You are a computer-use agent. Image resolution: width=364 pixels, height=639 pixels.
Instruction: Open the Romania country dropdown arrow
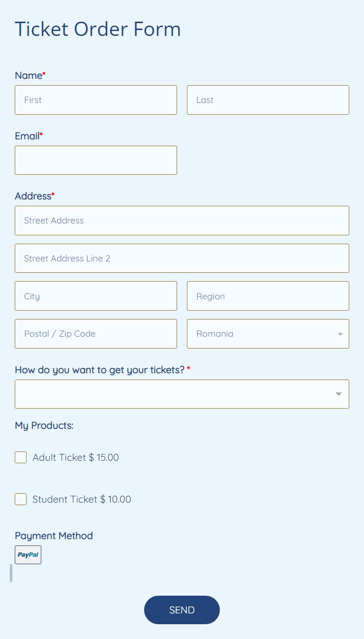pos(340,334)
